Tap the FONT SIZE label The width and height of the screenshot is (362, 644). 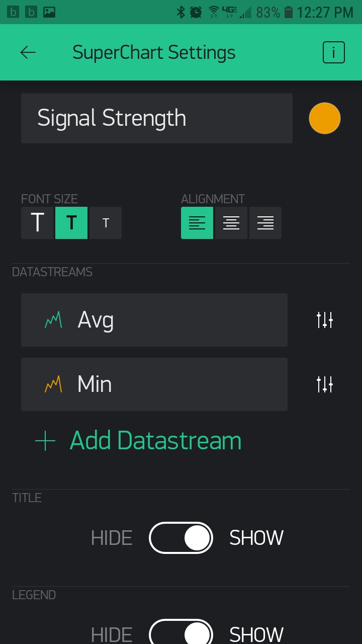point(49,199)
